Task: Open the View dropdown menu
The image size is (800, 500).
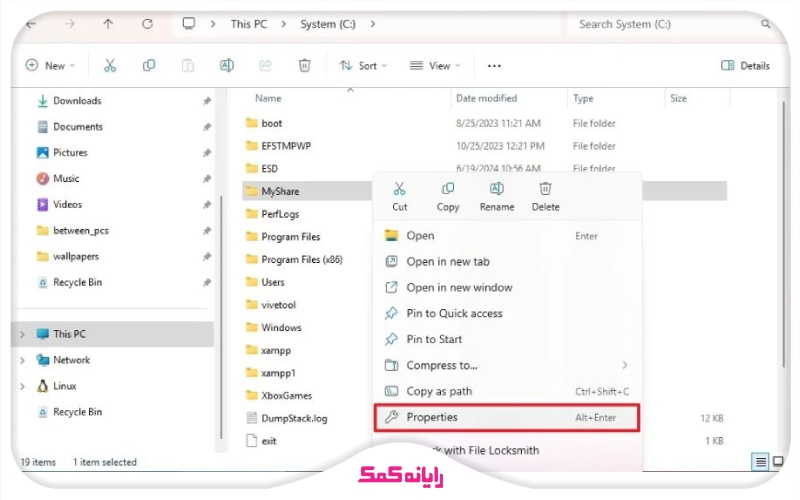Action: pyautogui.click(x=435, y=65)
